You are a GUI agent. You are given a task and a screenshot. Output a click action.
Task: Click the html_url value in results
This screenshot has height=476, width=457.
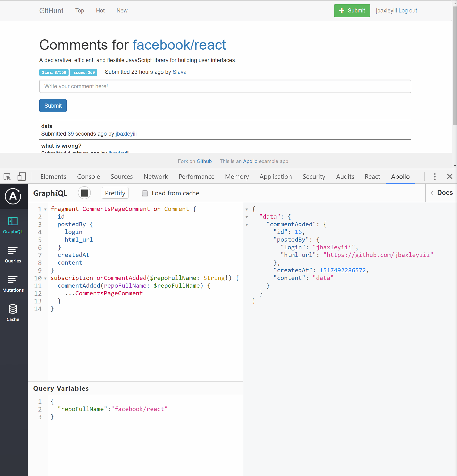tap(378, 255)
